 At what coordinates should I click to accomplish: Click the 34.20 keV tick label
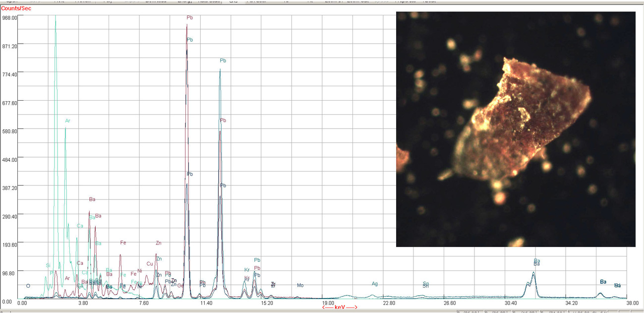(x=572, y=303)
